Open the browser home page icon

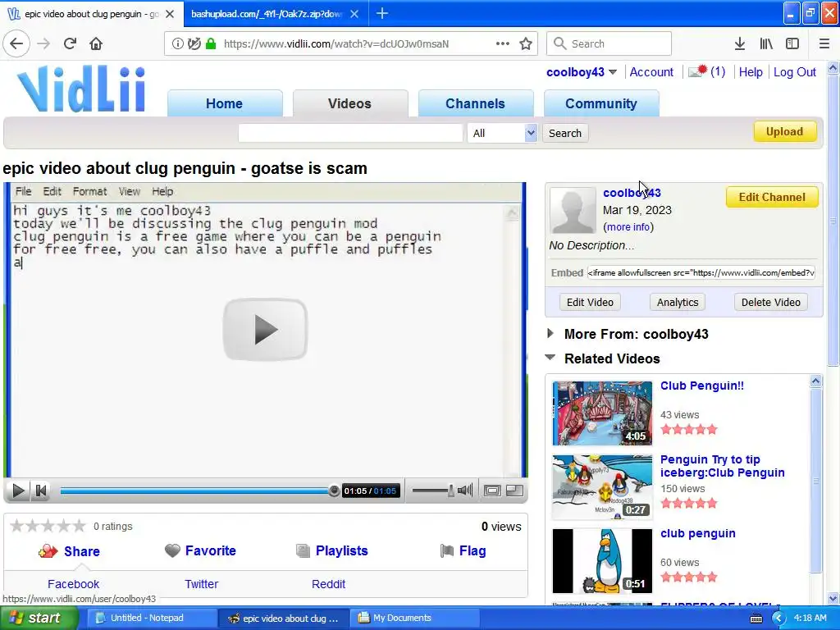click(96, 44)
